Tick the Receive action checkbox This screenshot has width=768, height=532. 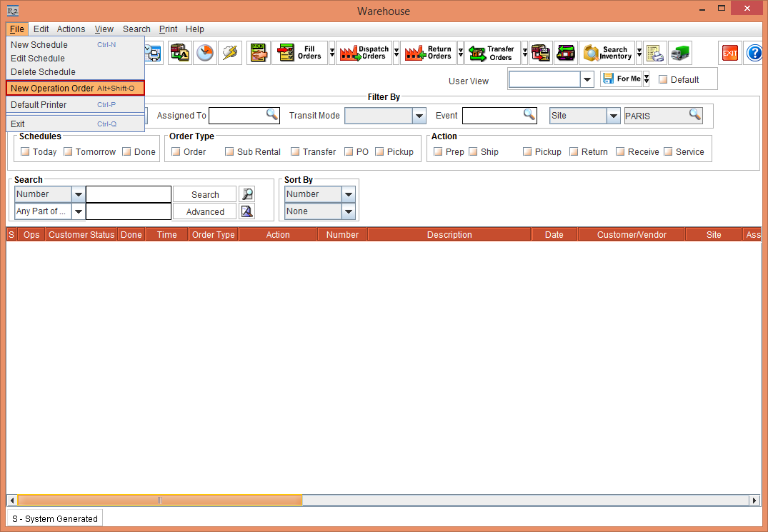coord(620,151)
